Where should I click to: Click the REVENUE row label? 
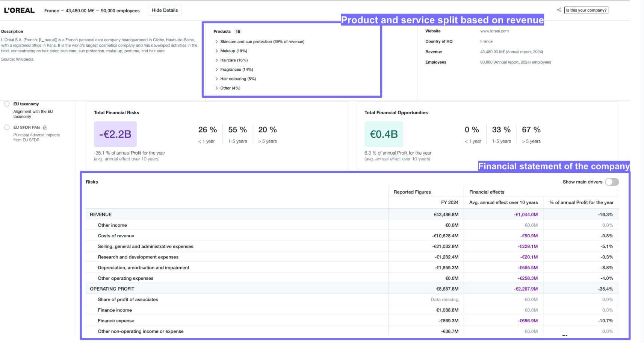(101, 215)
